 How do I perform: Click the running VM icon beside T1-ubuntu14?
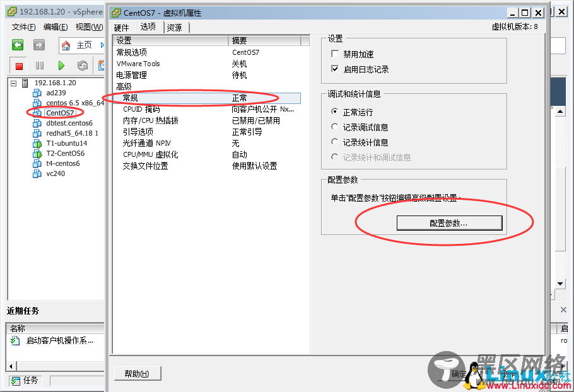pos(37,143)
